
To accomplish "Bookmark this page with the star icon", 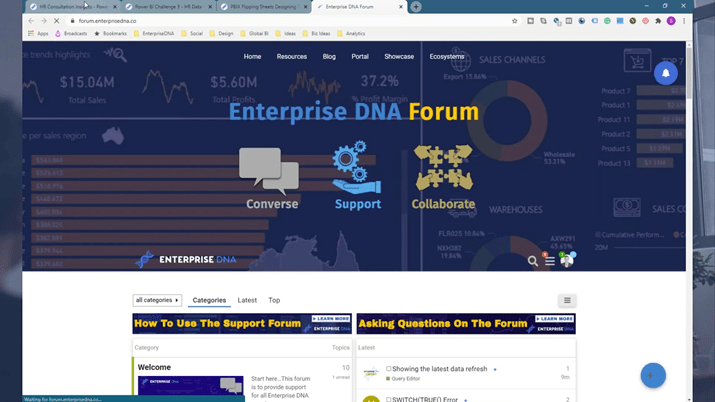I will pyautogui.click(x=514, y=21).
